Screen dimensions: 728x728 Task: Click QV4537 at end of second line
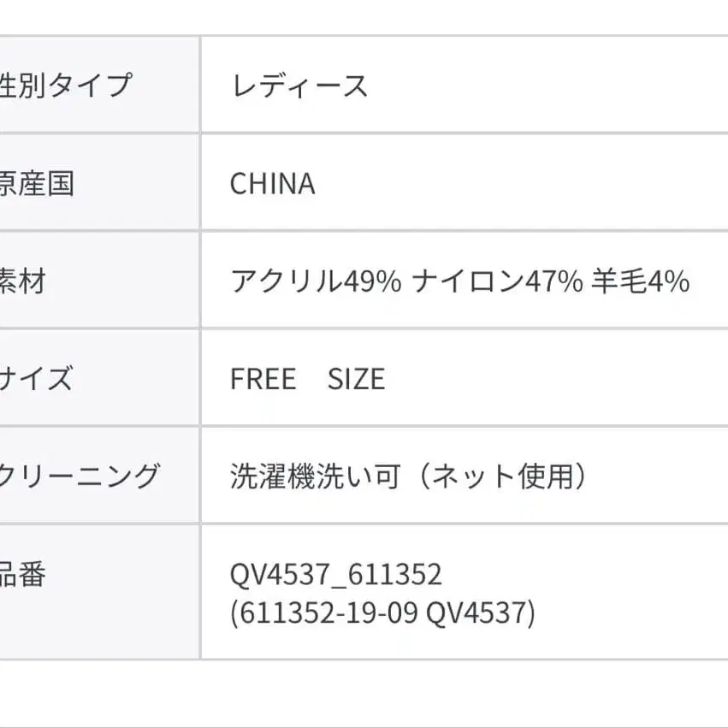click(478, 613)
